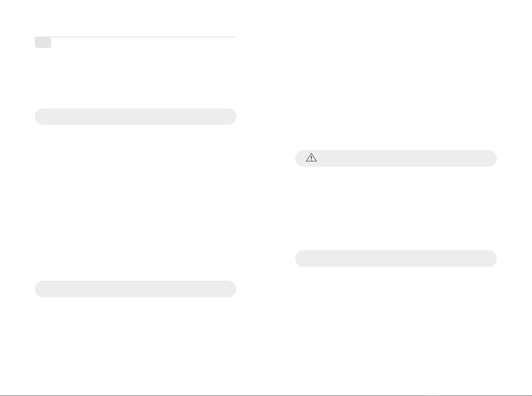
Task: Click the thin header line above left column
Action: pyautogui.click(x=136, y=37)
